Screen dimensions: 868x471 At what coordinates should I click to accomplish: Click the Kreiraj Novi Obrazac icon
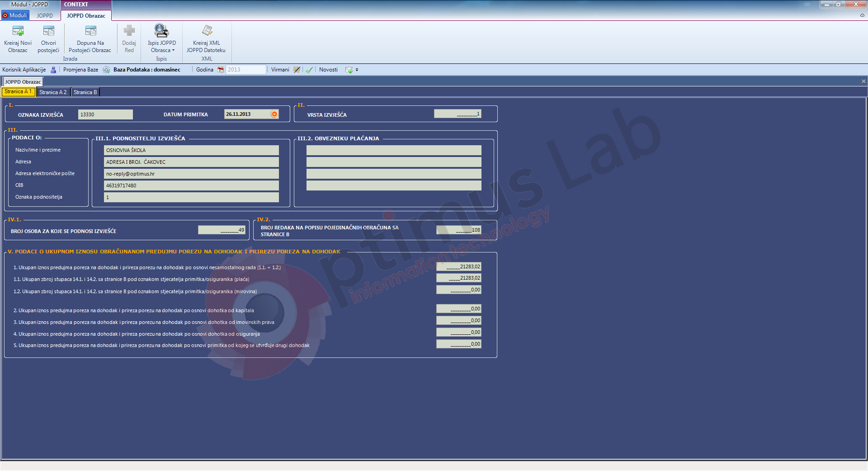[18, 31]
